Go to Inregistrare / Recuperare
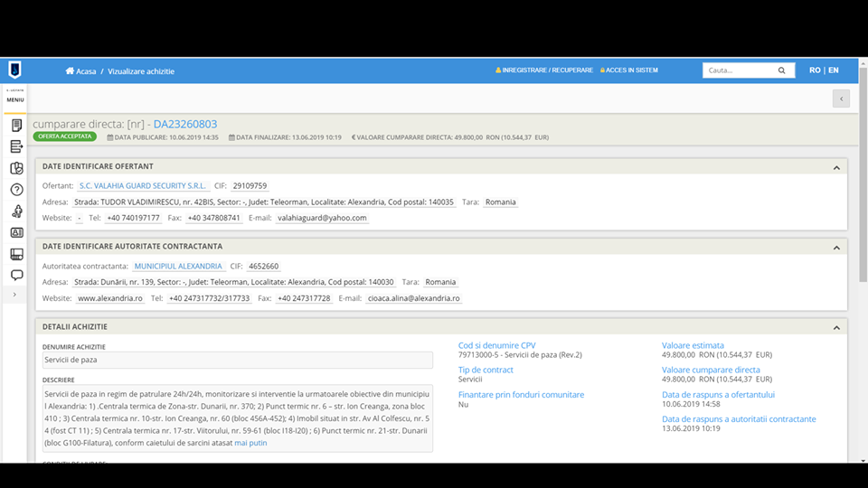 [x=546, y=70]
